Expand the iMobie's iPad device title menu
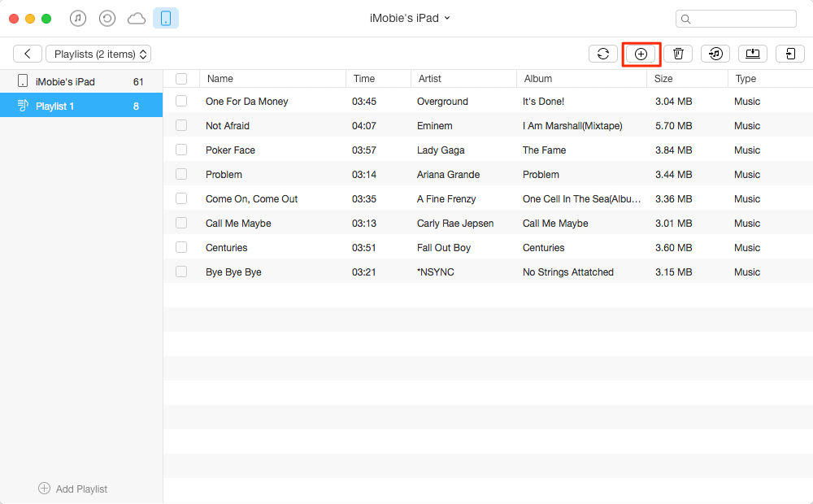This screenshot has height=504, width=813. point(409,18)
